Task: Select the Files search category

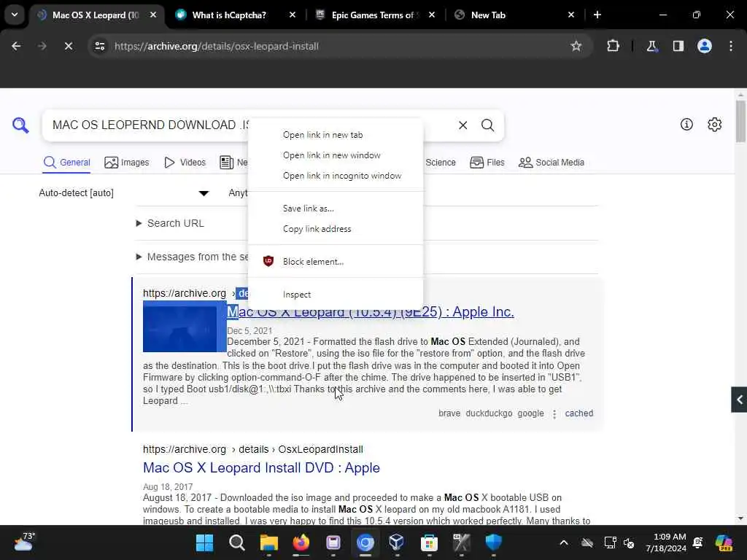Action: click(x=487, y=163)
